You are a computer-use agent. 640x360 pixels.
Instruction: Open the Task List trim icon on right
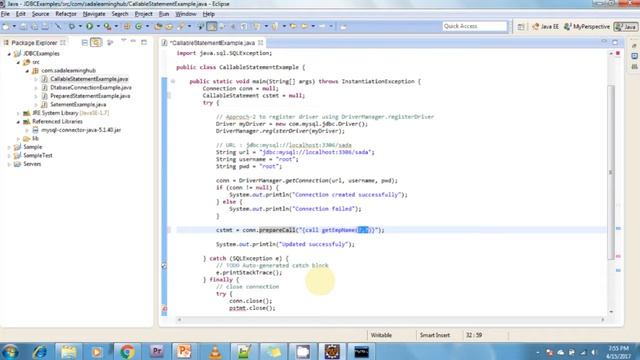coord(634,56)
